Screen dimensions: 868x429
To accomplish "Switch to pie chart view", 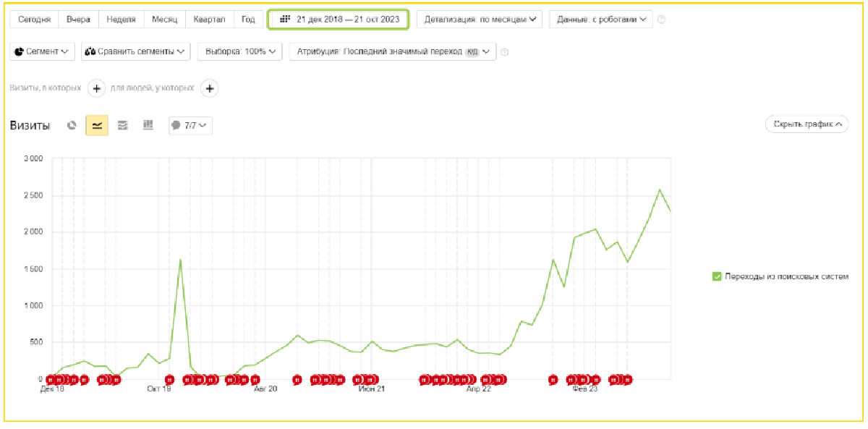I will coord(72,125).
